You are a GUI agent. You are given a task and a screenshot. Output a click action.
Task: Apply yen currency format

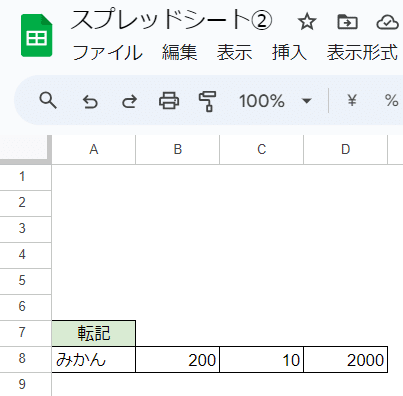click(x=352, y=100)
